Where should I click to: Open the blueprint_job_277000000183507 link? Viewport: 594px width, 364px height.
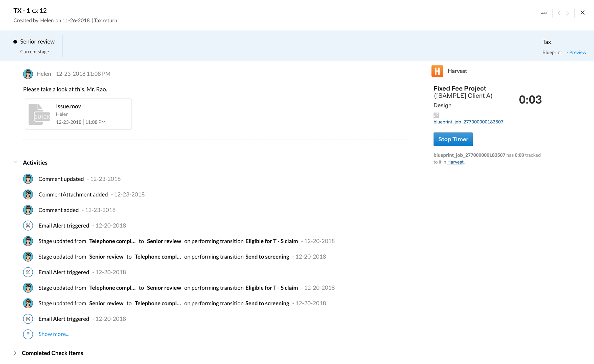[468, 122]
